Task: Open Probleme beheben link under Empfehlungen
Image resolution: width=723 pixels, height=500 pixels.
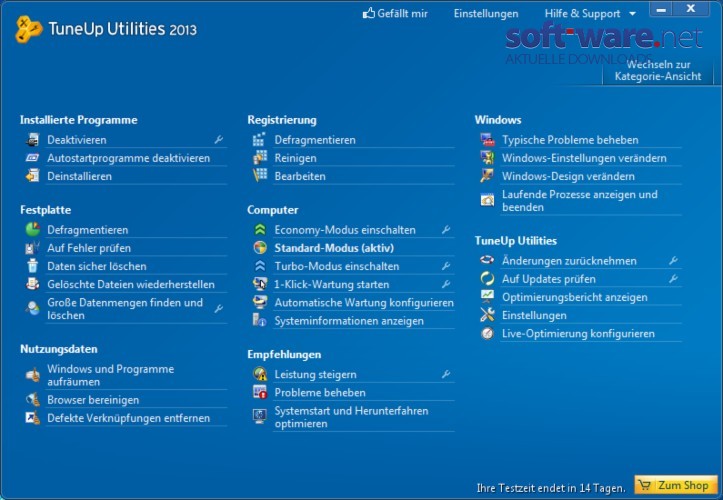Action: (320, 393)
